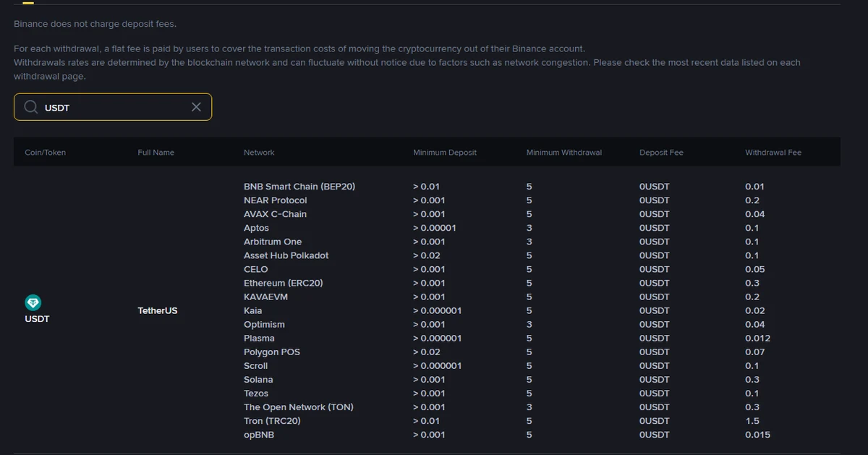Screen dimensions: 868x455
Task: Select the Optimism network entry
Action: [x=264, y=324]
